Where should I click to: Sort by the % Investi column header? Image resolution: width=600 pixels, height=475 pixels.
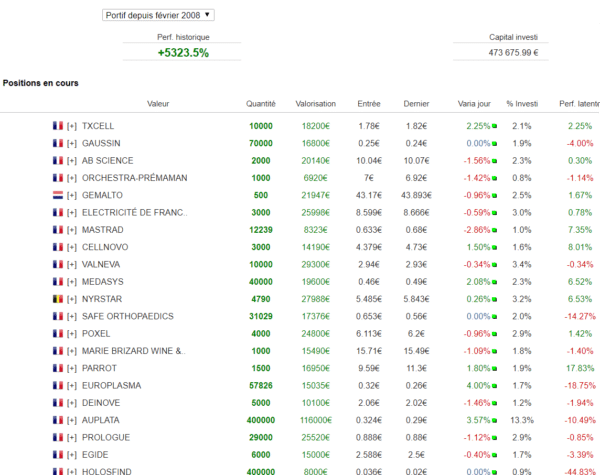522,104
